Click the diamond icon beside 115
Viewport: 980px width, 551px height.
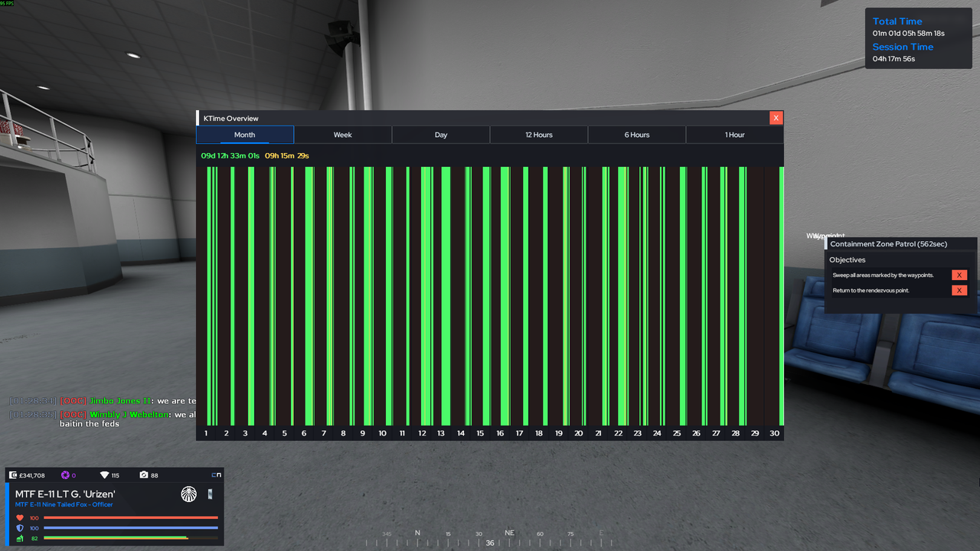coord(104,475)
